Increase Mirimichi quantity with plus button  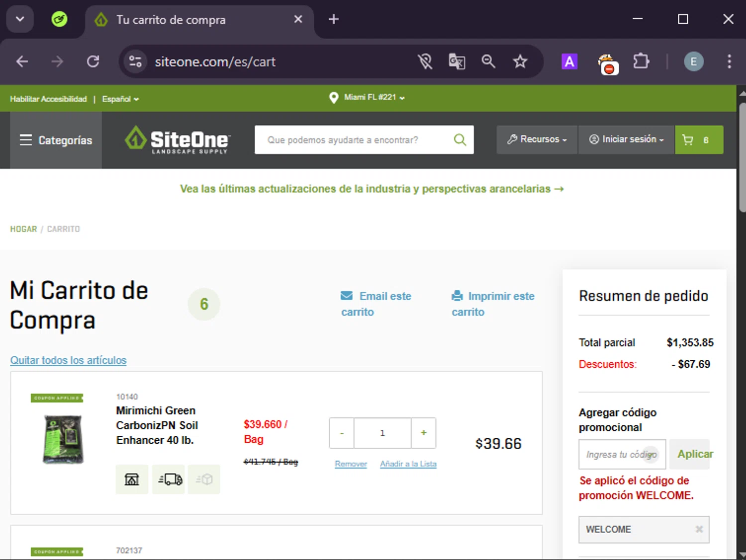point(424,433)
